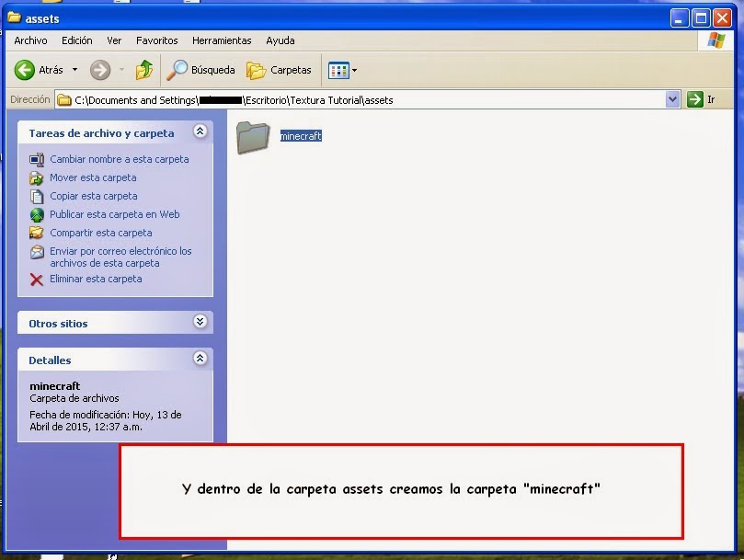Open the Ayuda menu
Image resolution: width=744 pixels, height=560 pixels.
pyautogui.click(x=280, y=40)
